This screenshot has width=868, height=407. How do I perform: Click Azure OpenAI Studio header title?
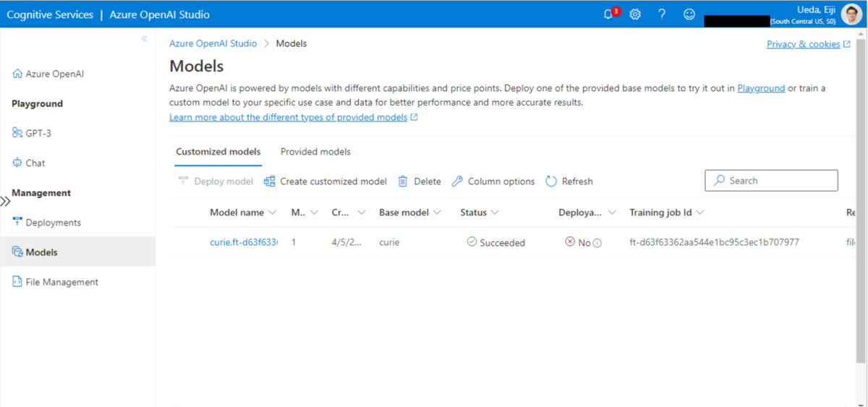click(x=159, y=14)
